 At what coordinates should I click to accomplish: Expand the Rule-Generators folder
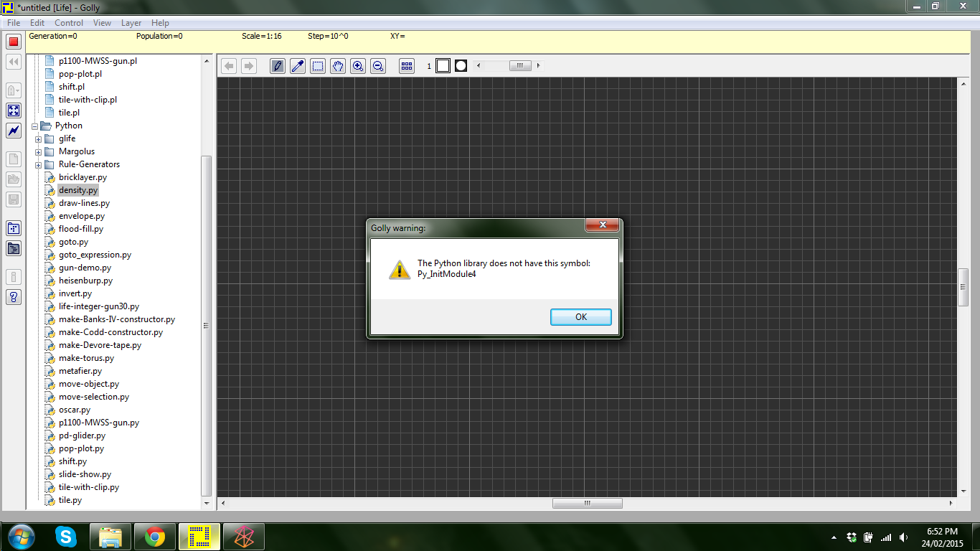tap(39, 164)
